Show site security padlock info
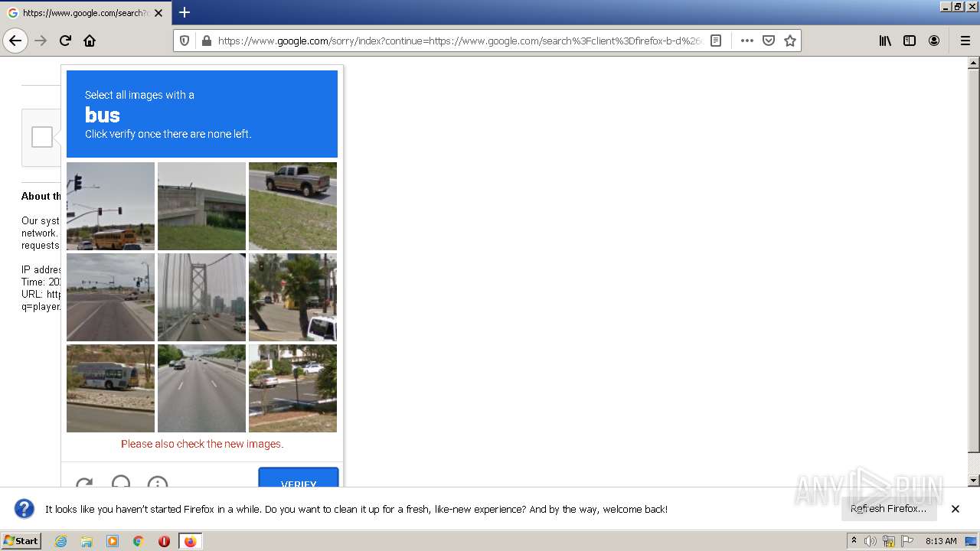This screenshot has height=551, width=980. [206, 41]
